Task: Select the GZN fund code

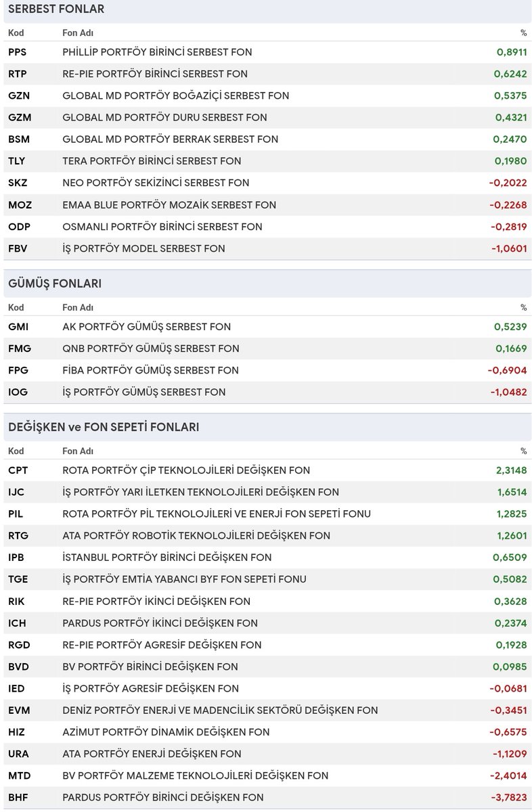Action: [19, 95]
